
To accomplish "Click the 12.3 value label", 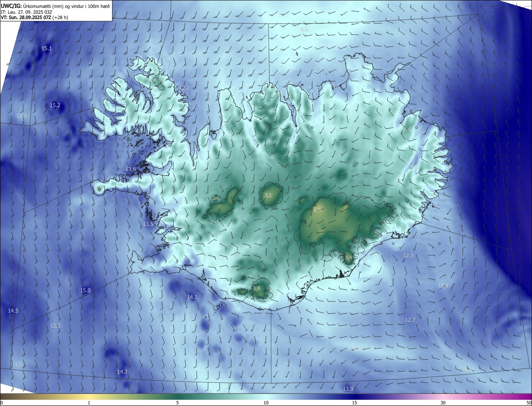I will [409, 256].
